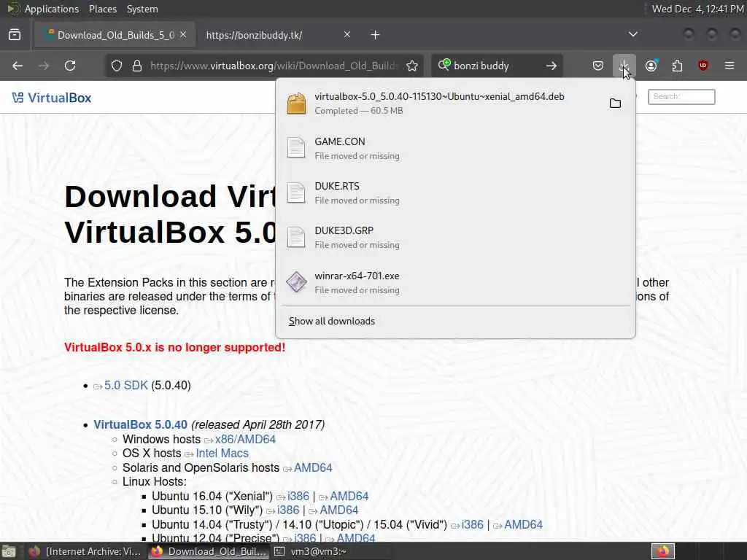Viewport: 747px width, 560px height.
Task: Open the Firefox View icon
Action: point(15,35)
